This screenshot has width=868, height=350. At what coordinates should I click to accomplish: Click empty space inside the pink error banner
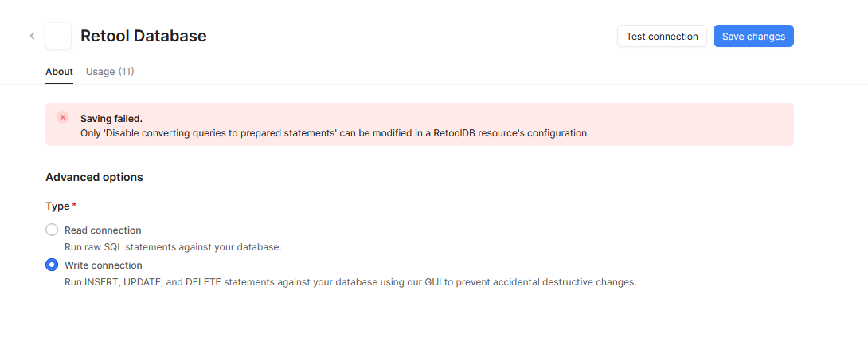click(x=692, y=124)
